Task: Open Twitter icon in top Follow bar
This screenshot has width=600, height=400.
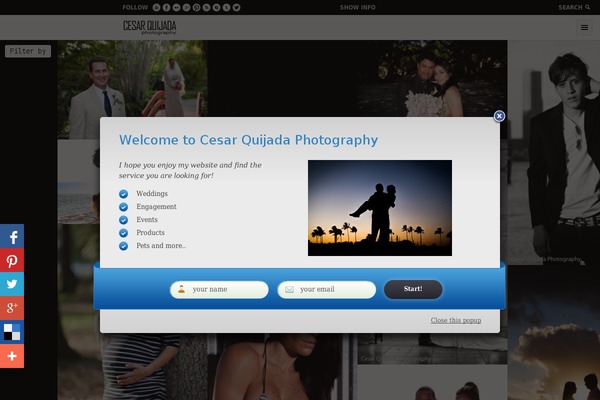Action: coord(236,7)
